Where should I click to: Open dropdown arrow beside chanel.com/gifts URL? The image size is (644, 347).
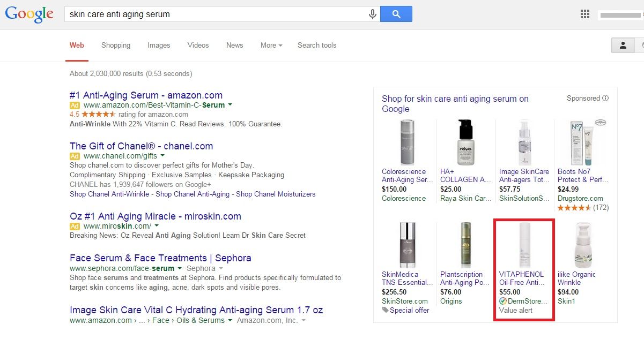pyautogui.click(x=163, y=156)
